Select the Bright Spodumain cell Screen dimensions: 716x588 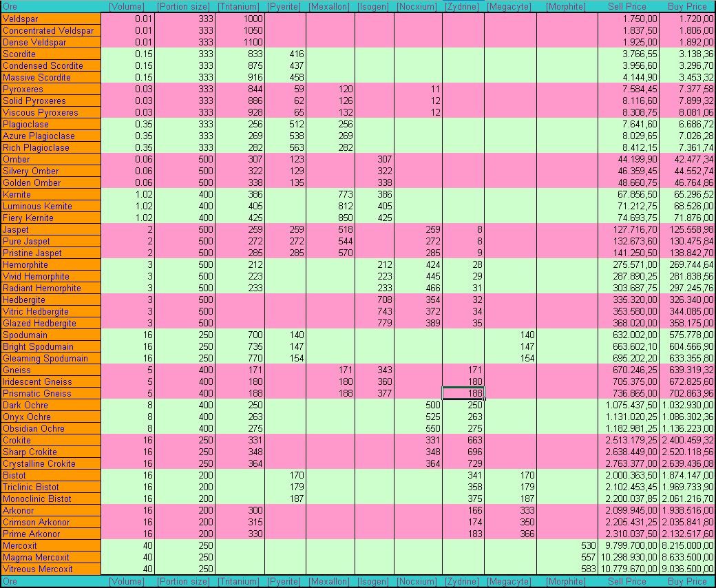[50, 347]
